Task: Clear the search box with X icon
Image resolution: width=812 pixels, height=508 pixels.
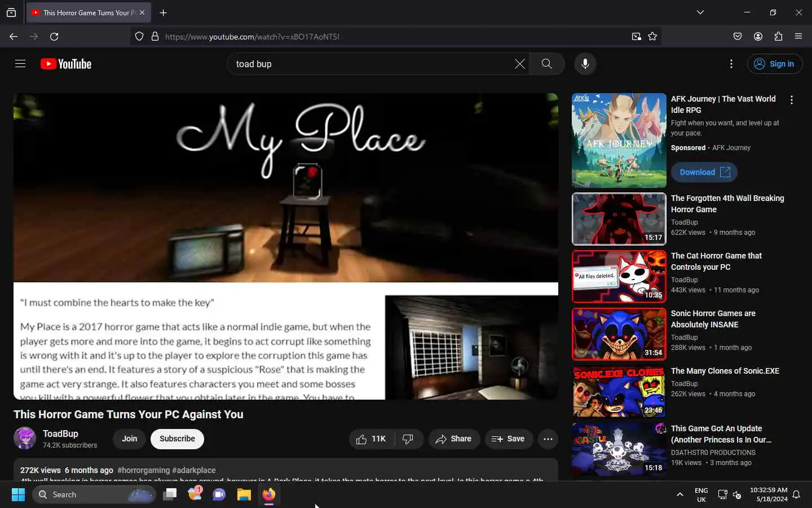Action: tap(520, 64)
